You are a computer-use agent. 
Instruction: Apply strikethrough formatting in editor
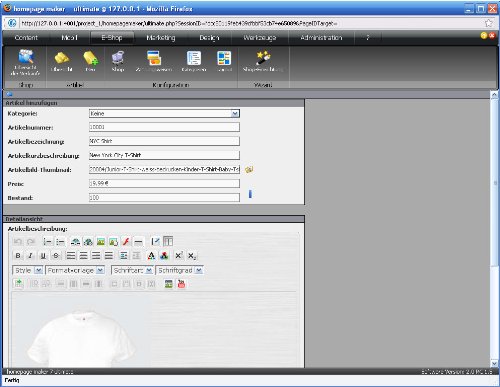(x=56, y=256)
